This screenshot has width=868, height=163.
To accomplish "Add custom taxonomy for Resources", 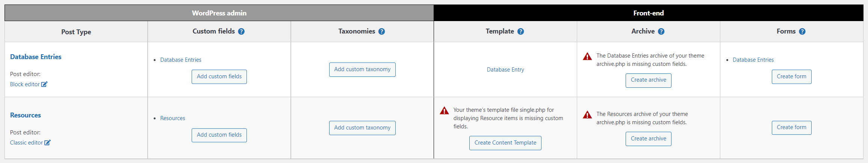I will pyautogui.click(x=362, y=128).
